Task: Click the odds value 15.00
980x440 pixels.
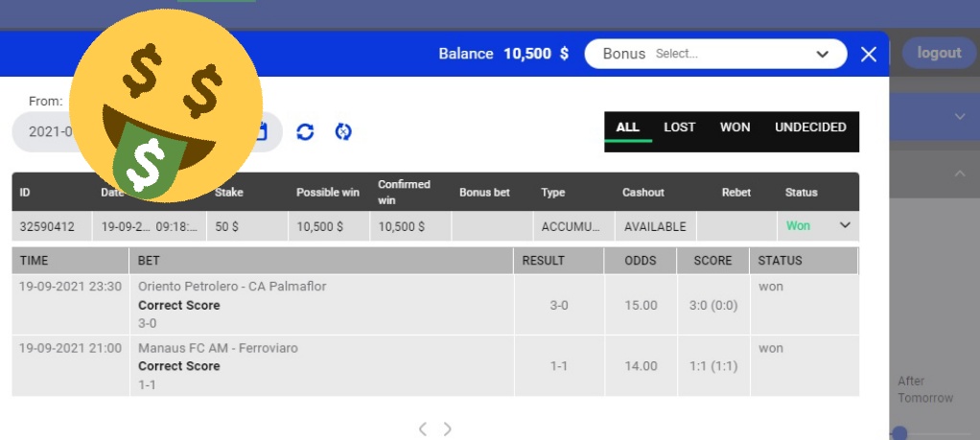Action: coord(642,306)
